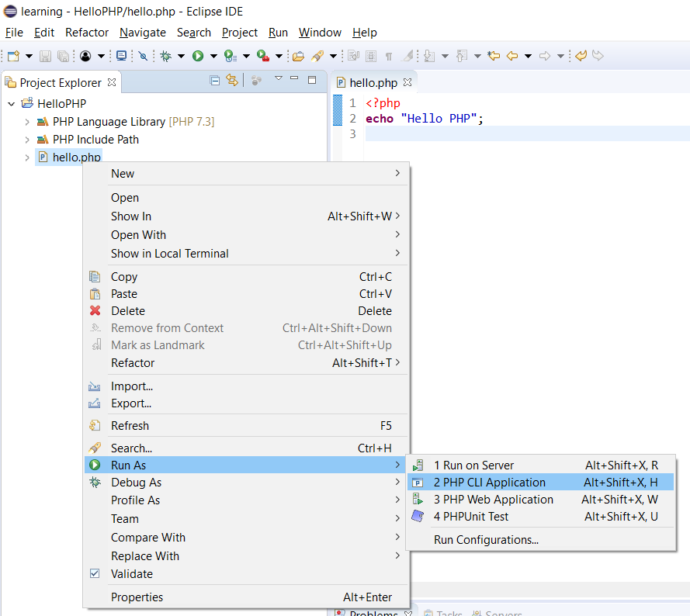The height and width of the screenshot is (616, 690).
Task: Open the New wizard dropdown arrow
Action: [x=29, y=56]
